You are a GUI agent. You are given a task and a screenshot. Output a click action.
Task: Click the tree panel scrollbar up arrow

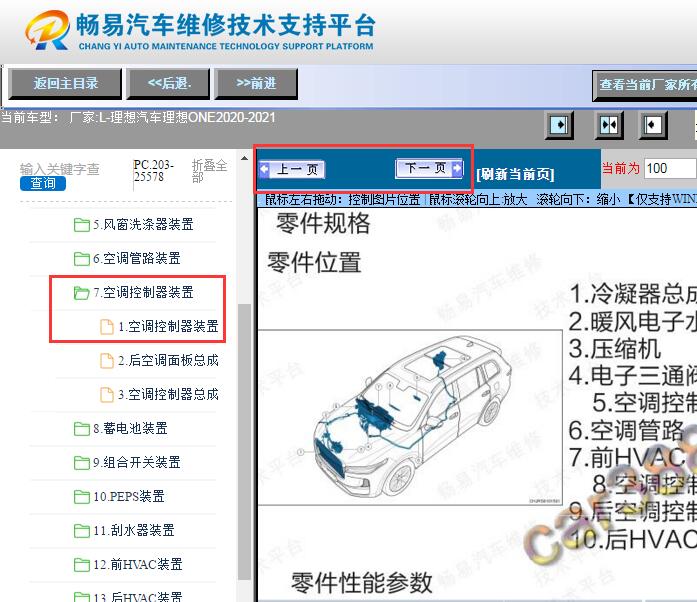click(244, 158)
